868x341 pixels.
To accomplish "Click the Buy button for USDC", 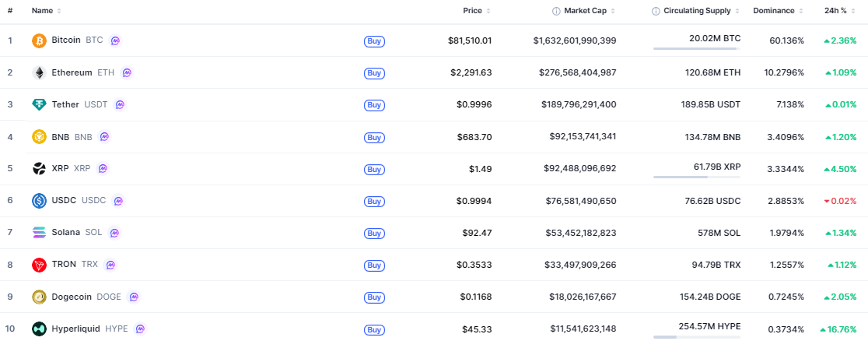I will (x=374, y=202).
